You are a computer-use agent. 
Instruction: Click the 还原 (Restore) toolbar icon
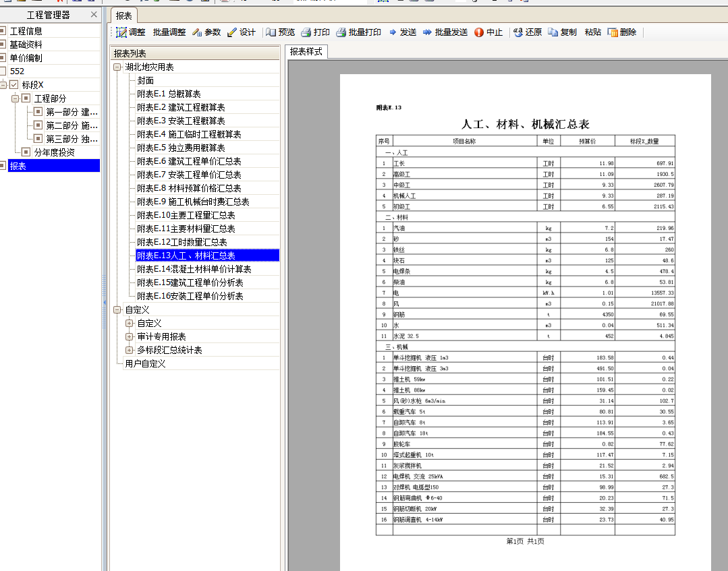(517, 32)
